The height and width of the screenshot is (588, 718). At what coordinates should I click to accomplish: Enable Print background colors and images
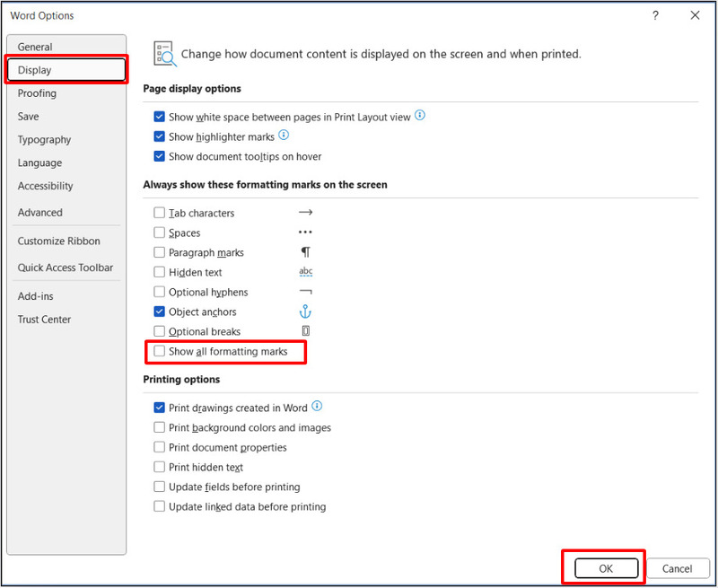tap(160, 428)
